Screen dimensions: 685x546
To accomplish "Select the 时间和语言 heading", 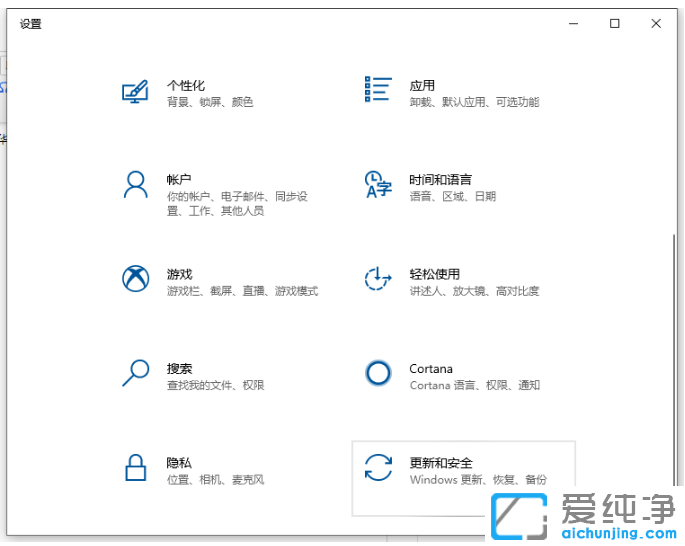I will click(440, 180).
